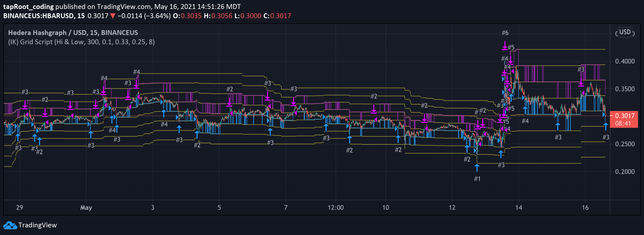The width and height of the screenshot is (644, 235).
Task: Click the #1 buy marker label at the low
Action: point(477,179)
